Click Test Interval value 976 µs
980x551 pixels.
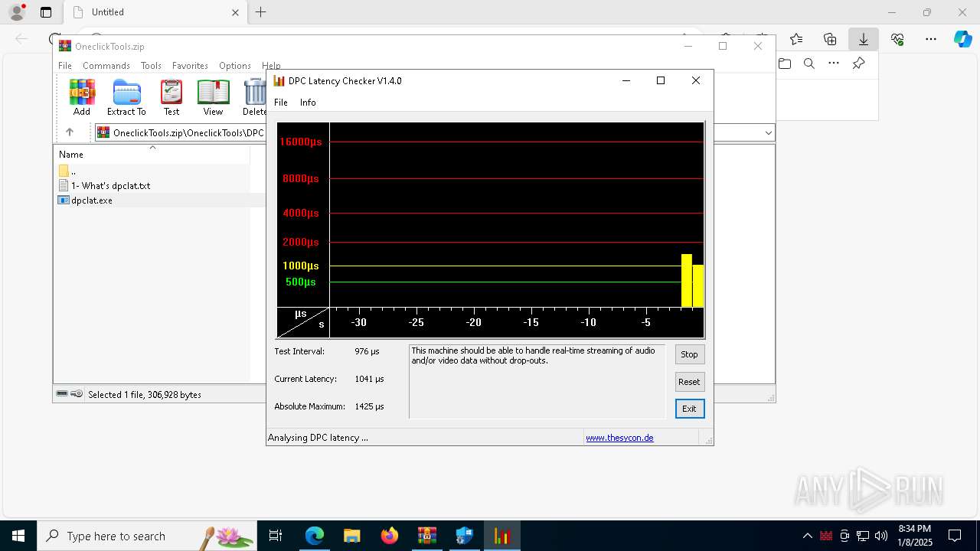[x=367, y=351]
